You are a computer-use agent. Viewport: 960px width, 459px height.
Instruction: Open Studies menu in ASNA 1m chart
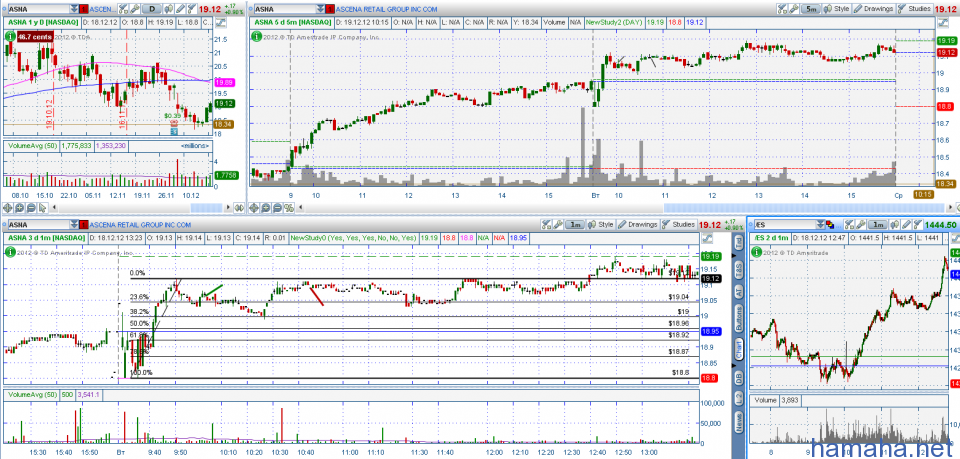(x=678, y=225)
